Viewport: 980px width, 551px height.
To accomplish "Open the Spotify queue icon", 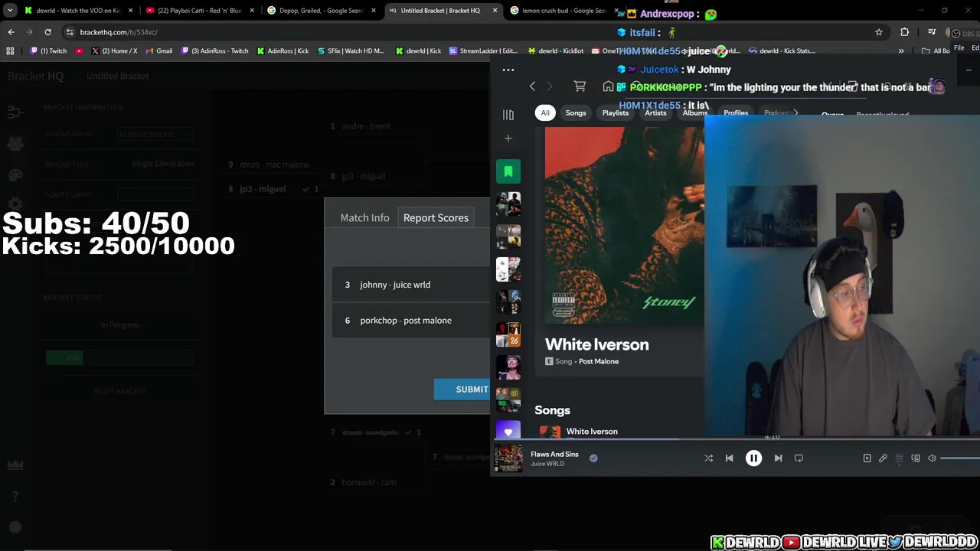I will (899, 458).
